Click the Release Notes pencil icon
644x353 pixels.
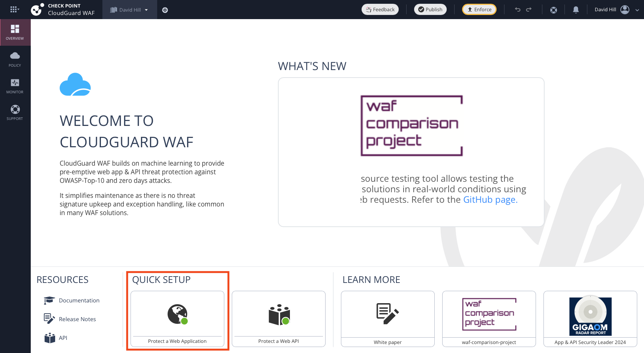tap(49, 319)
